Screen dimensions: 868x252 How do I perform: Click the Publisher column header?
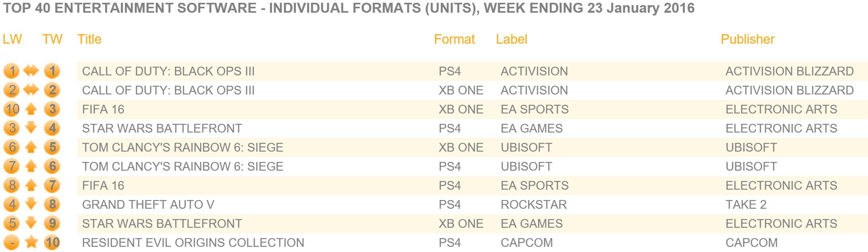[748, 39]
